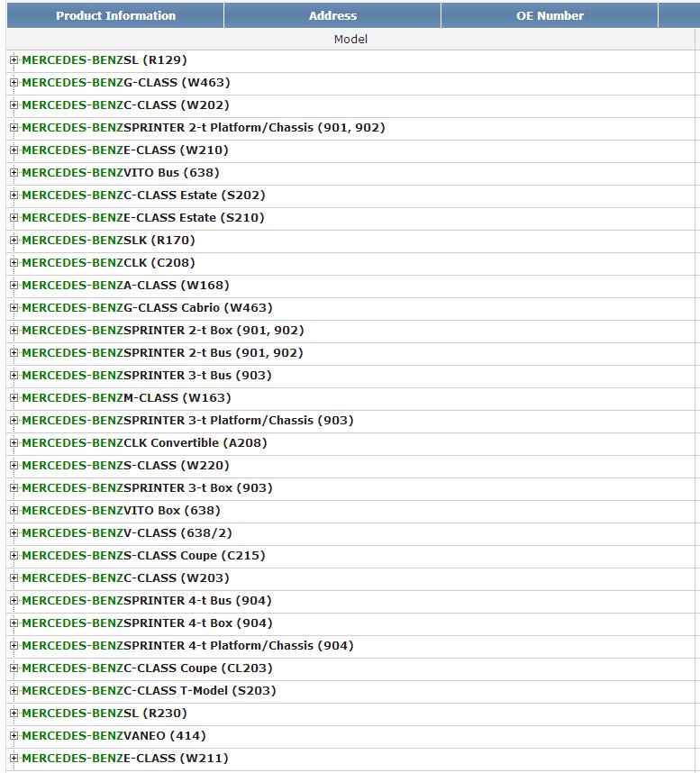
Task: Click the Model column header
Action: coord(350,39)
